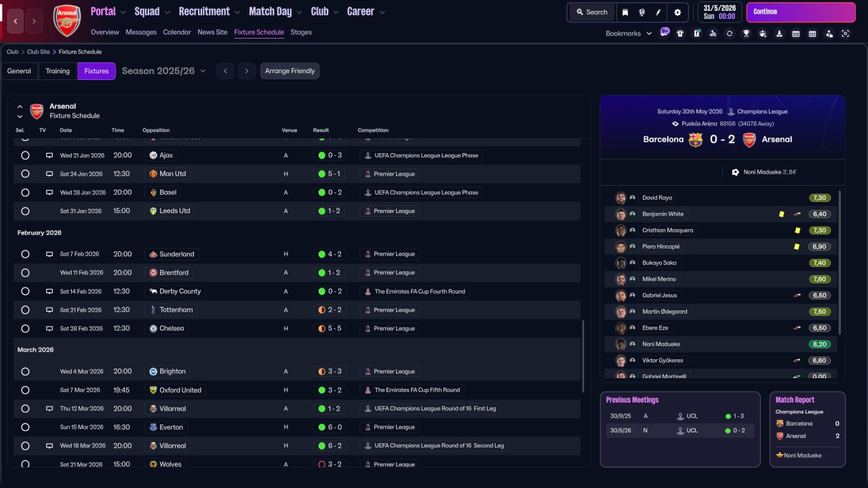Viewport: 868px width, 488px height.
Task: Click Benjamin White's yellow card icon
Action: (x=781, y=214)
